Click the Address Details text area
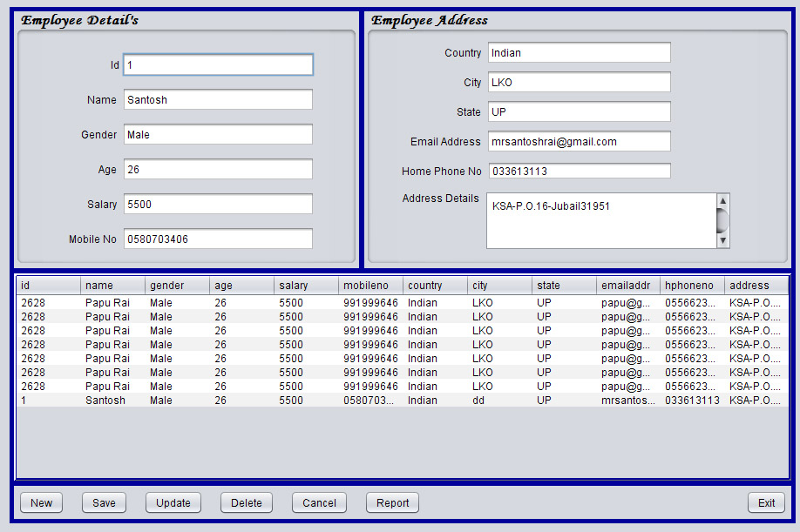Screen dimensions: 800x532 click(x=602, y=220)
